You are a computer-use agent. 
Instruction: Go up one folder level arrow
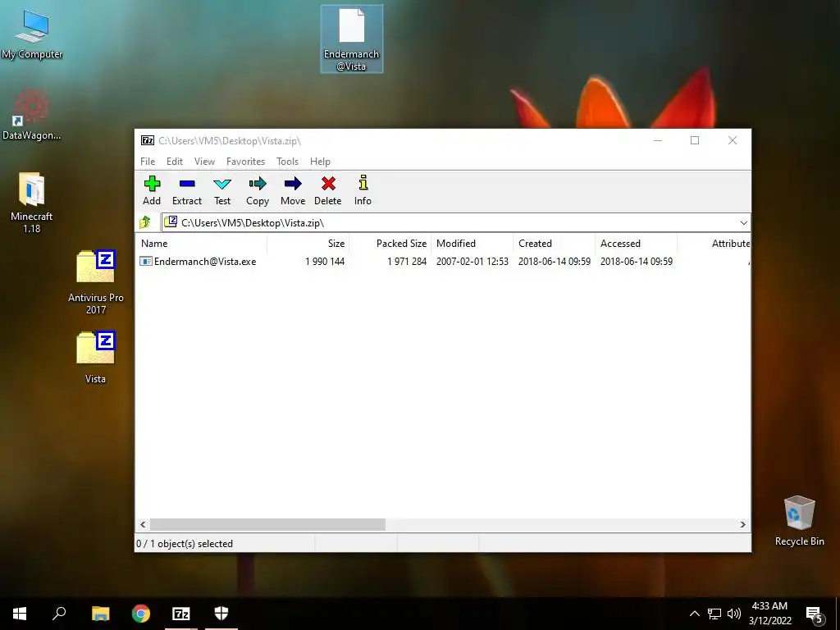click(x=145, y=222)
